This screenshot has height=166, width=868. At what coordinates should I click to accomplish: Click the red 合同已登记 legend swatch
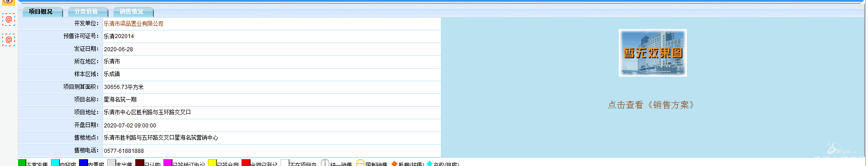pos(246,163)
